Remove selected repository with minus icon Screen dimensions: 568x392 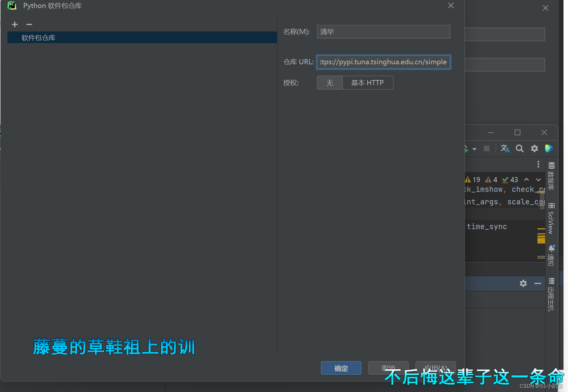coord(29,24)
